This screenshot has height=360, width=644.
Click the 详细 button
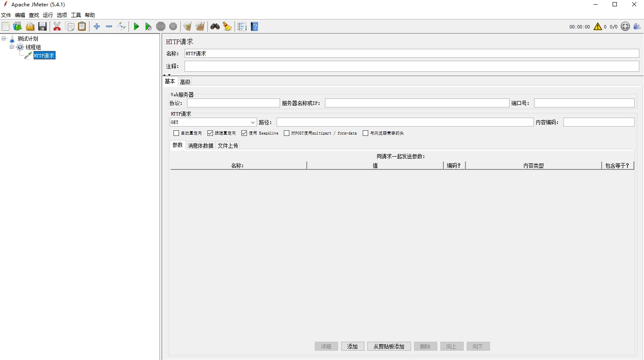(326, 346)
